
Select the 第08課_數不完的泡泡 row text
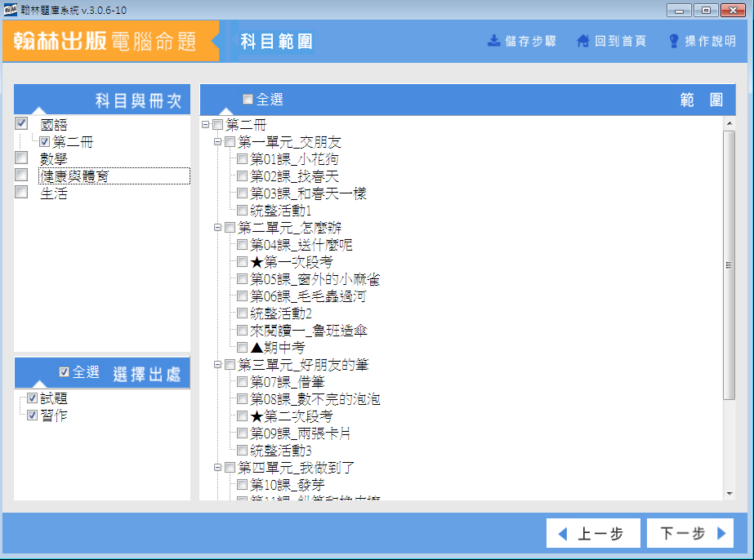coord(315,399)
